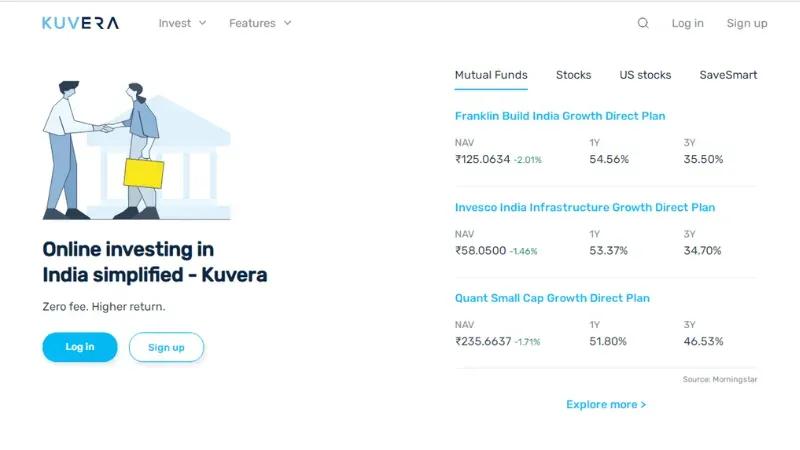The height and width of the screenshot is (450, 800).
Task: Expand the Features dropdown menu
Action: pyautogui.click(x=260, y=23)
